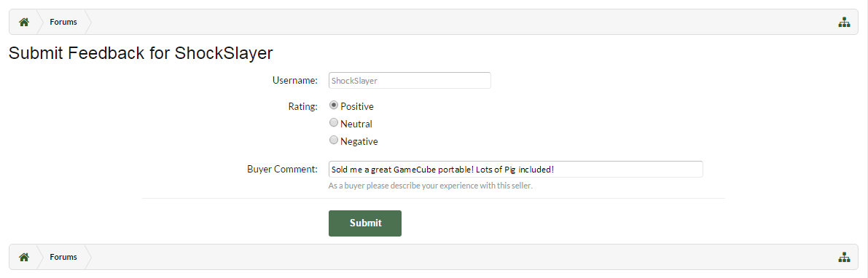Choose the Neutral label text
This screenshot has width=868, height=278.
(x=356, y=124)
